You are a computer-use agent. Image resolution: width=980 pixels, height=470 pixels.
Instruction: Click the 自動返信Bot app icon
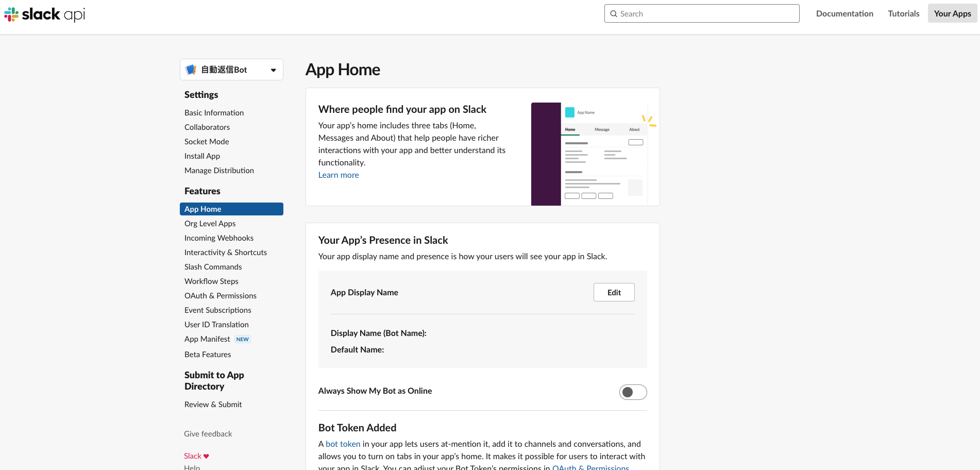[x=191, y=69]
